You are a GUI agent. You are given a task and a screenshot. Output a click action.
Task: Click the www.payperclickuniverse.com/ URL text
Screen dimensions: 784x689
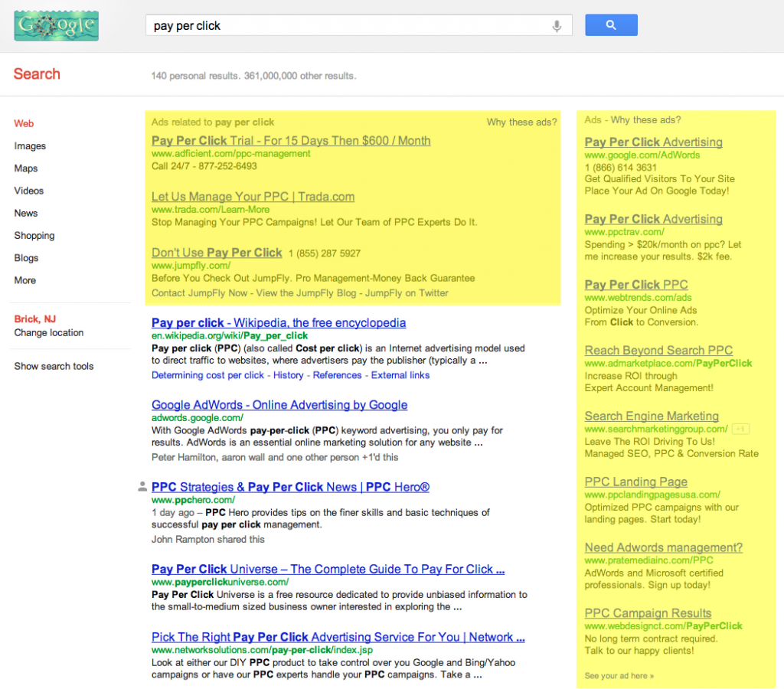[x=220, y=582]
